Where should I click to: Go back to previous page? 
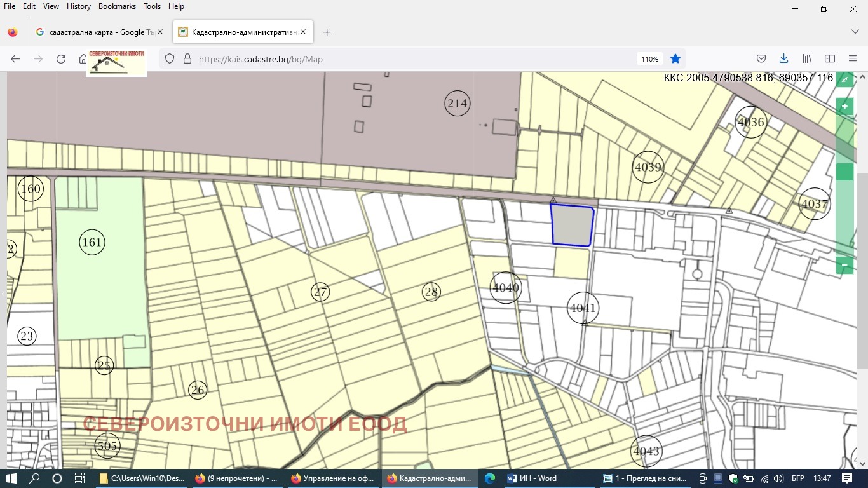click(x=15, y=59)
